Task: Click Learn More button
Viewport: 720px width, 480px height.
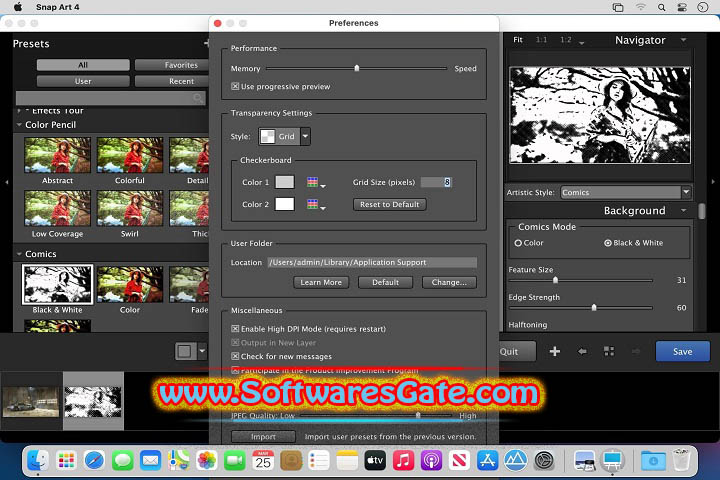Action: 321,282
